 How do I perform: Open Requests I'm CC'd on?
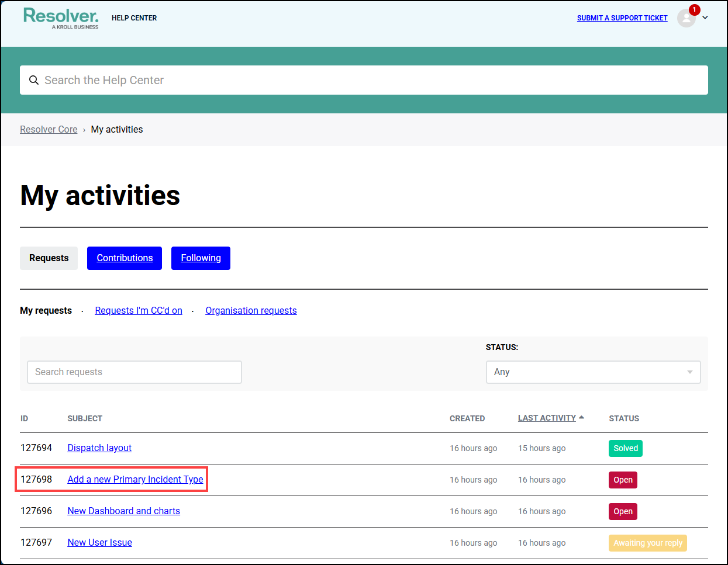point(139,311)
